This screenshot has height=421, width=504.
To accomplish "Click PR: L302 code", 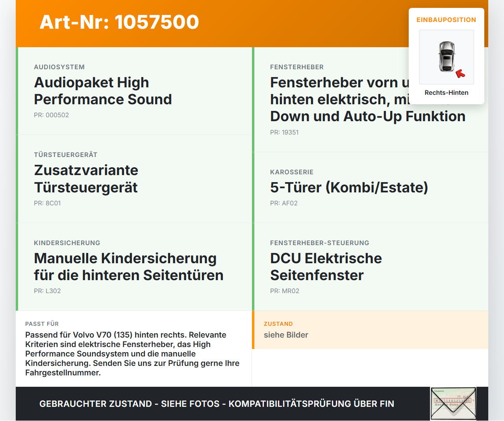I will (x=47, y=291).
